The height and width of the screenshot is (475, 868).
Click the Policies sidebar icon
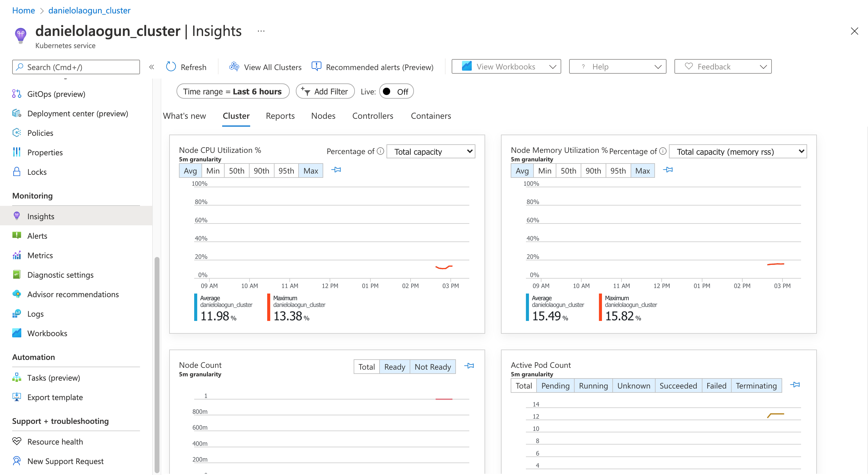[16, 133]
